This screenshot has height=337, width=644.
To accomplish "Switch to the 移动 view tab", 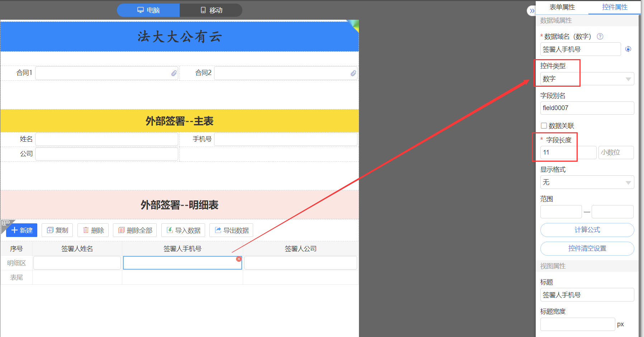I will [211, 10].
